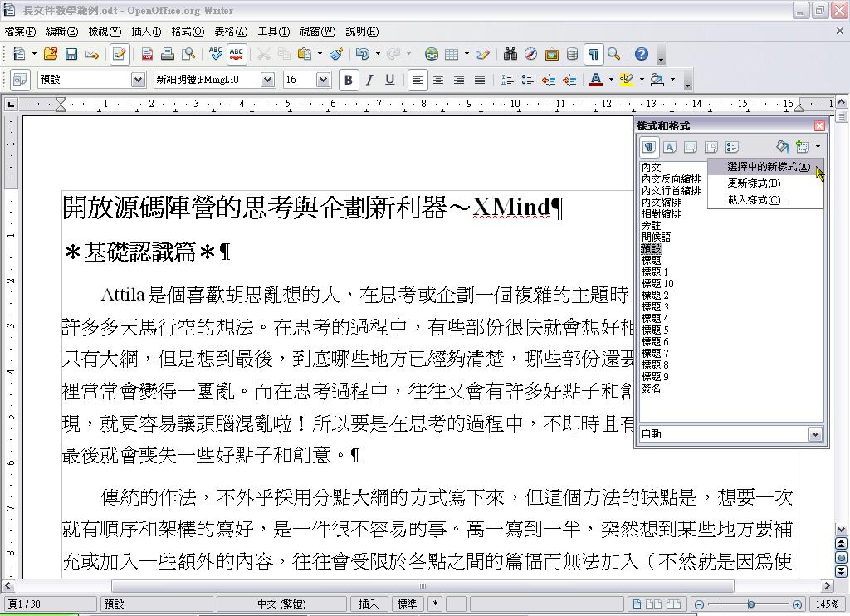Choose 選擇中的新樣式(A) menu entry
Screen dimensions: 850x616
pyautogui.click(x=766, y=167)
